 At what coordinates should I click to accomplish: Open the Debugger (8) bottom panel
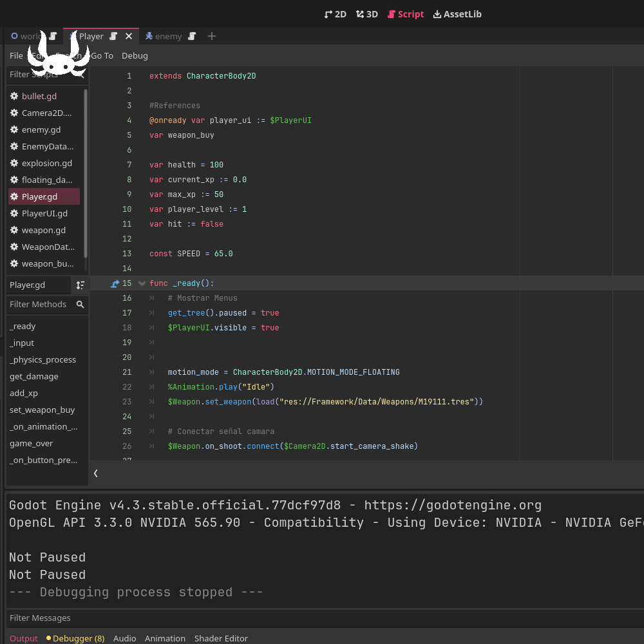pos(75,638)
